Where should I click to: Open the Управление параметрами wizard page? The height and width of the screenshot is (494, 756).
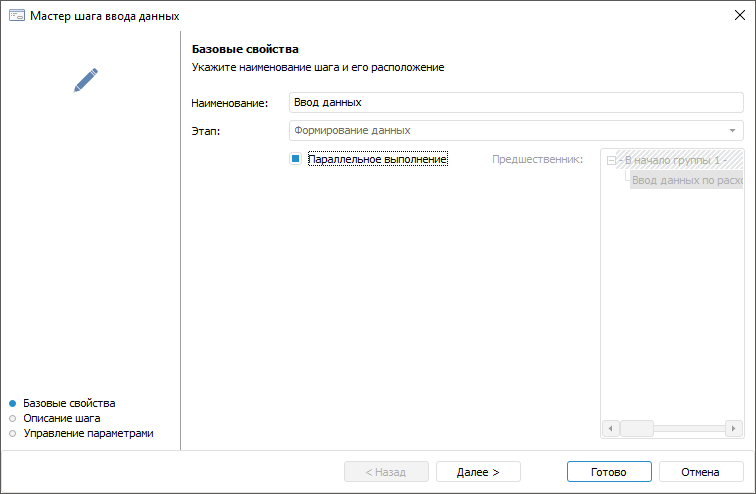coord(88,433)
